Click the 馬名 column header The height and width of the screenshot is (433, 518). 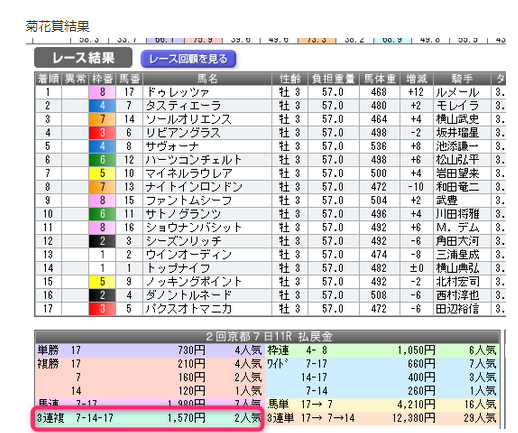(x=207, y=79)
